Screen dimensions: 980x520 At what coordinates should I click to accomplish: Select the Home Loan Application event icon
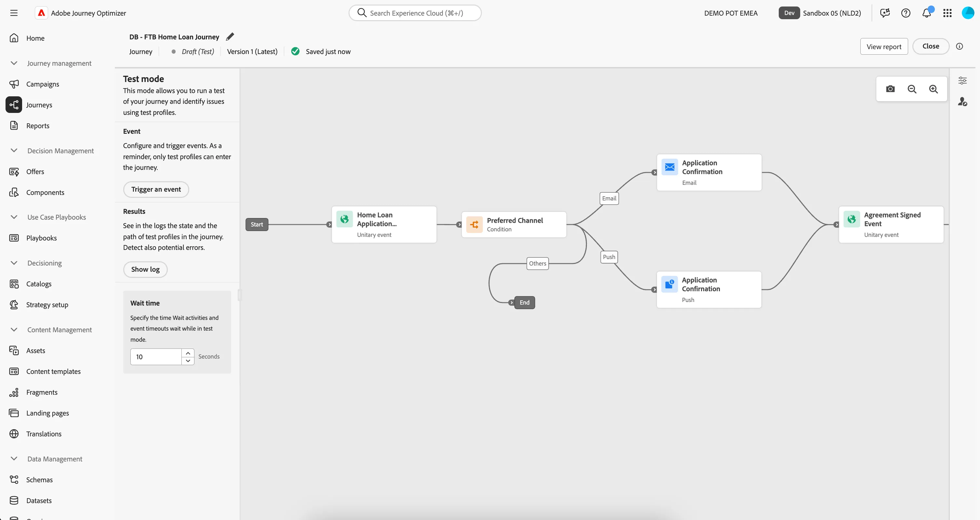coord(345,219)
